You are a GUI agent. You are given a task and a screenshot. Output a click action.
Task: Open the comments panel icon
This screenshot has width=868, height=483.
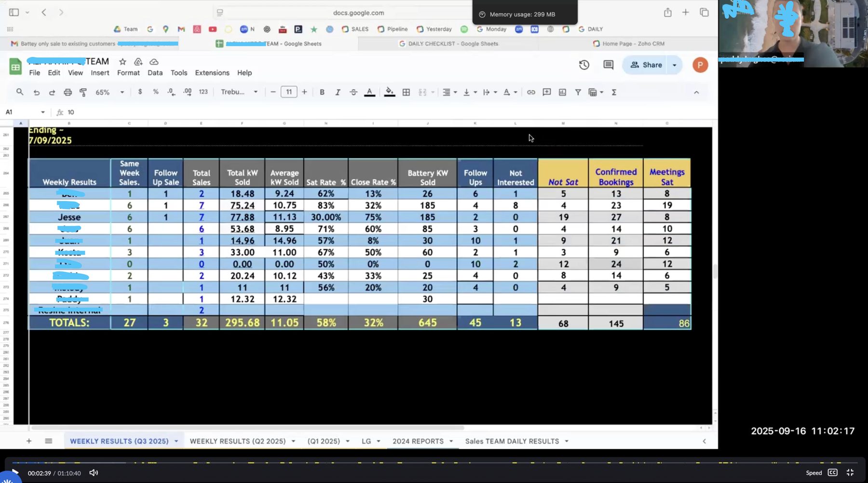608,65
